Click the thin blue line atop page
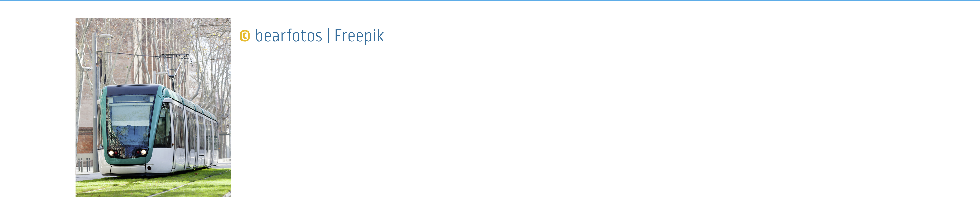980x215 pixels. (x=490, y=0)
